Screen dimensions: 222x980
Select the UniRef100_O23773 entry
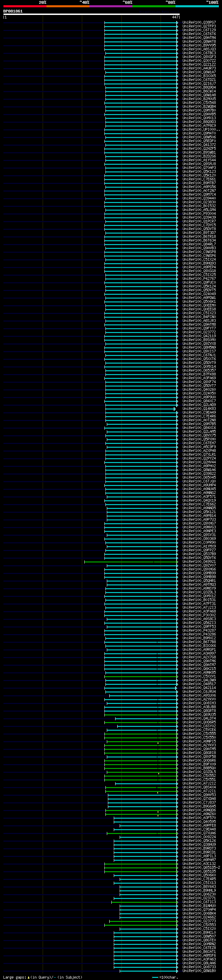tap(199, 921)
